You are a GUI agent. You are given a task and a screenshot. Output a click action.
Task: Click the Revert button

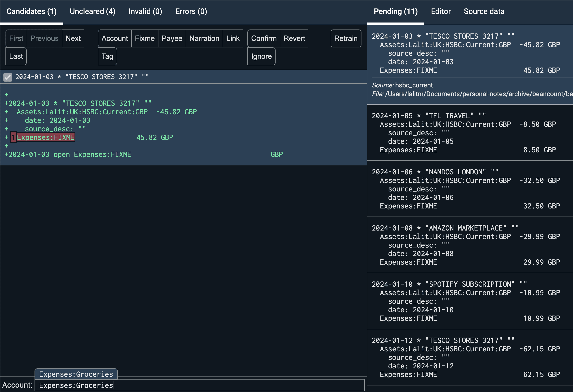click(x=294, y=38)
